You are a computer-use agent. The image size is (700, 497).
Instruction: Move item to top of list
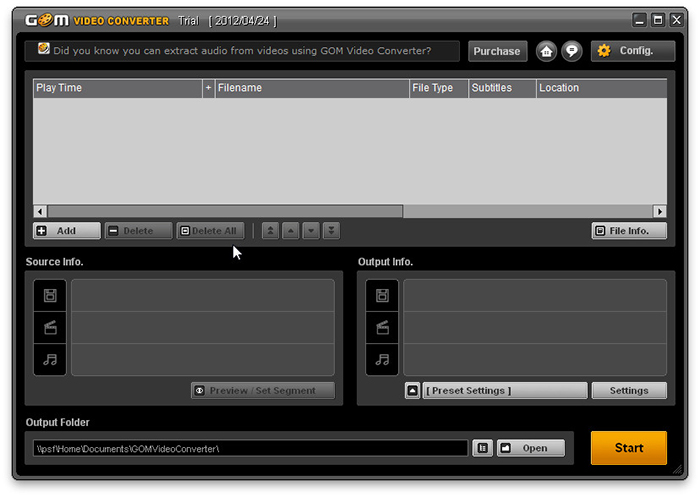point(270,231)
